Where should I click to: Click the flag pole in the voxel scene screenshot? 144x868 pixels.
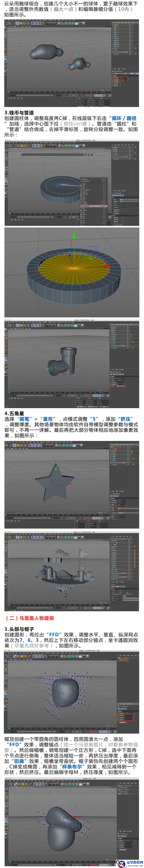pyautogui.click(x=80, y=561)
